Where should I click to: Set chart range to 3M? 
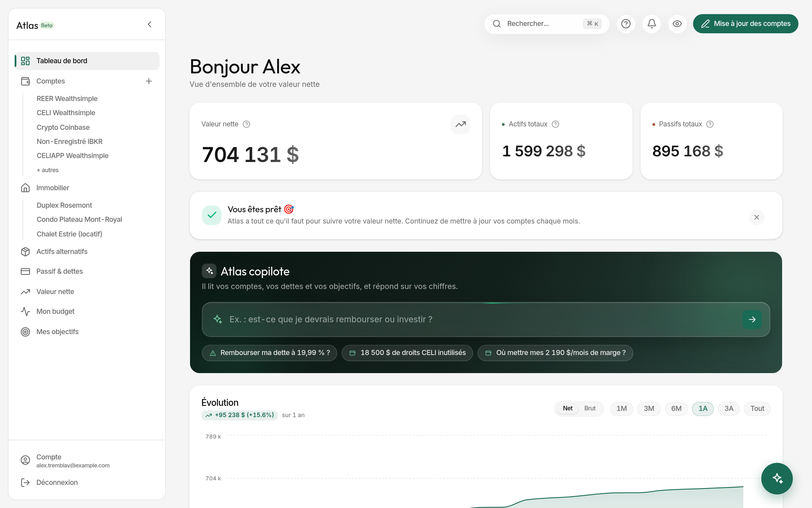point(649,409)
